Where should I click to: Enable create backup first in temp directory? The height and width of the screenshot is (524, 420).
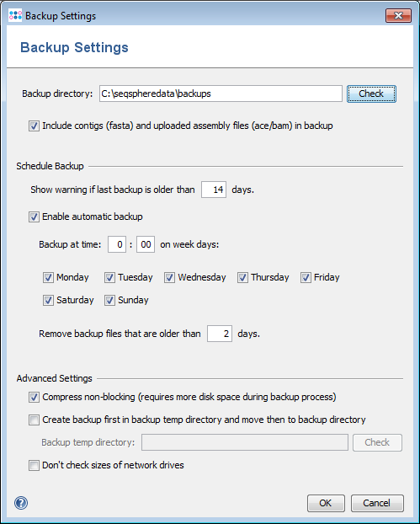tap(34, 420)
